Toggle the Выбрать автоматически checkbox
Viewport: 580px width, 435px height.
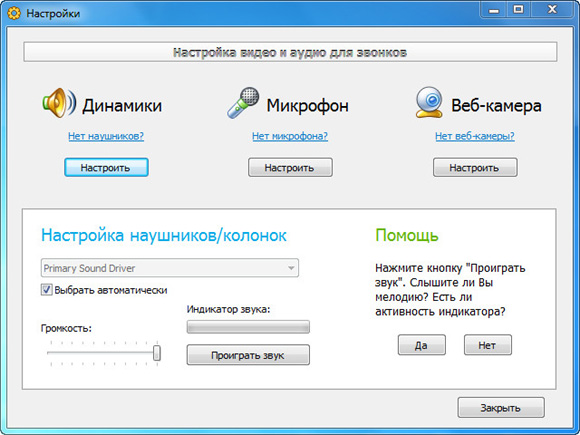pos(46,290)
